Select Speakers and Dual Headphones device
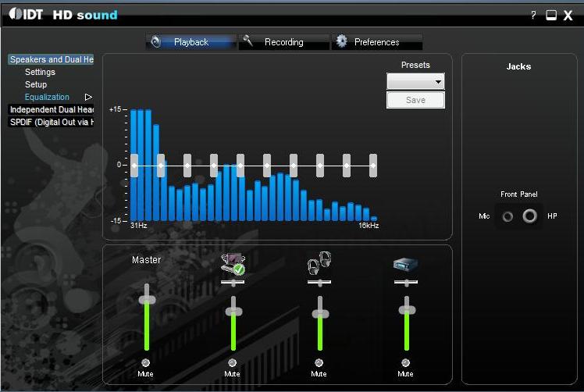This screenshot has height=392, width=584. [51, 59]
